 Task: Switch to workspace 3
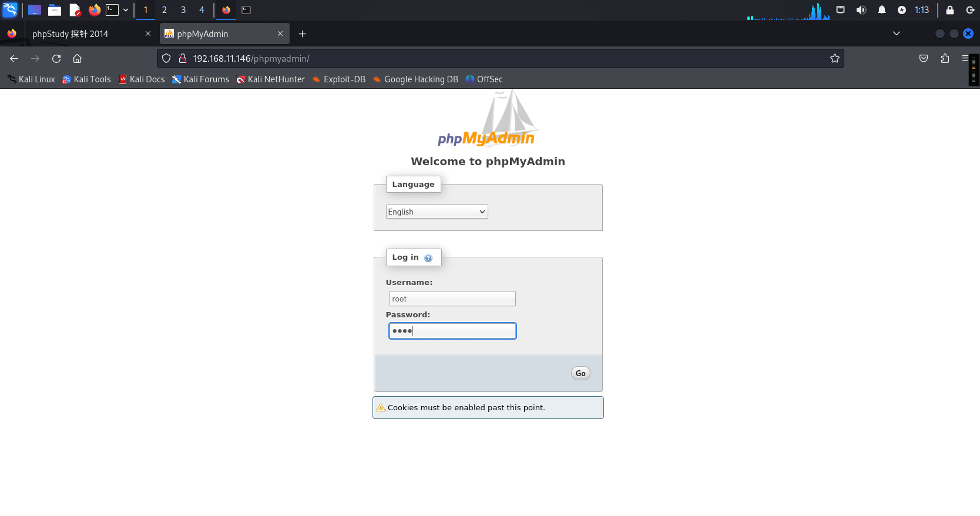tap(183, 10)
